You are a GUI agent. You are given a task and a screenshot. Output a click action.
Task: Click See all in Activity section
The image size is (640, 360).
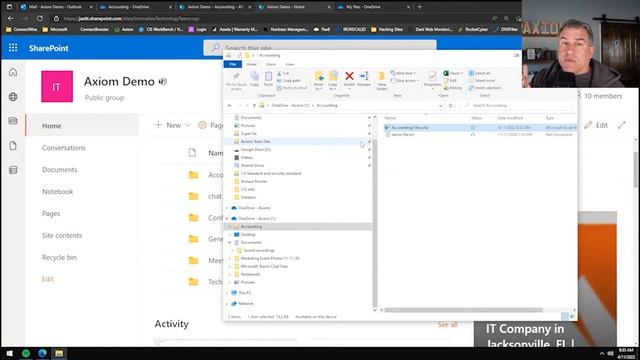[x=448, y=325]
